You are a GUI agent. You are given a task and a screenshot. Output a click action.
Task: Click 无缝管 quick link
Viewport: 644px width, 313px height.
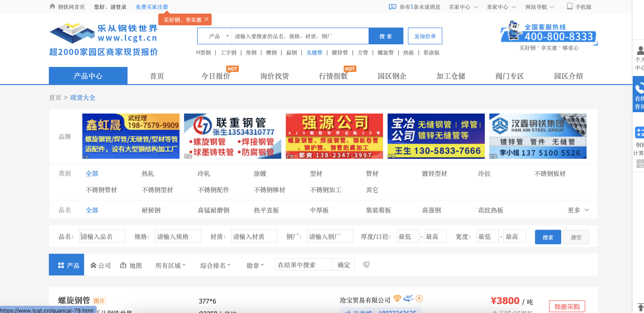click(314, 52)
